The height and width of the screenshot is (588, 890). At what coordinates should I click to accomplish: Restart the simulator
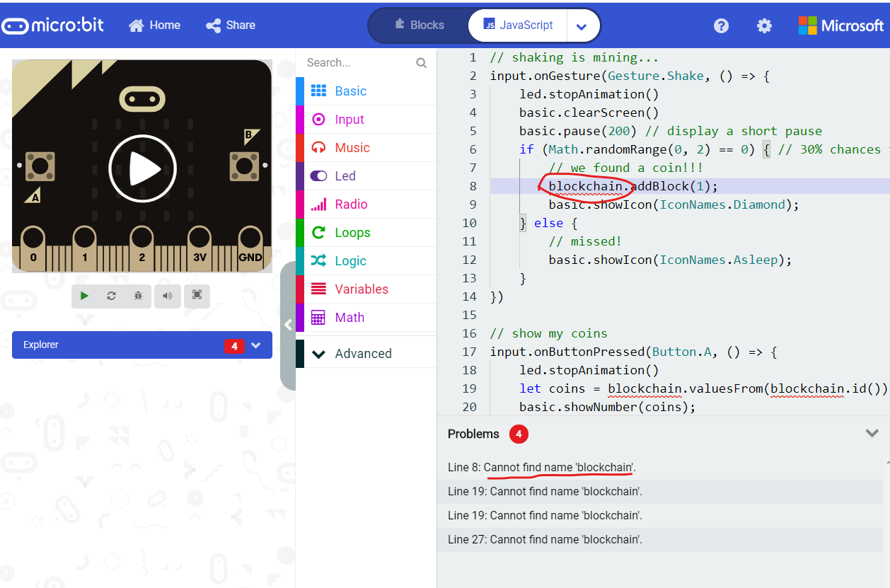[112, 296]
